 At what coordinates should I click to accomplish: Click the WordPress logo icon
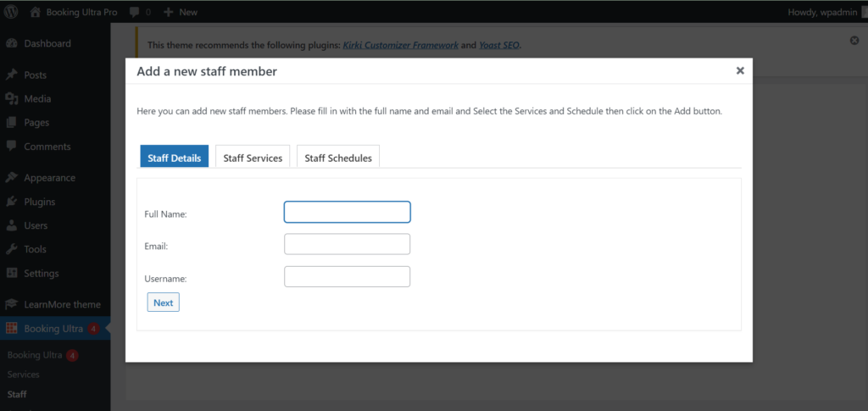[11, 12]
